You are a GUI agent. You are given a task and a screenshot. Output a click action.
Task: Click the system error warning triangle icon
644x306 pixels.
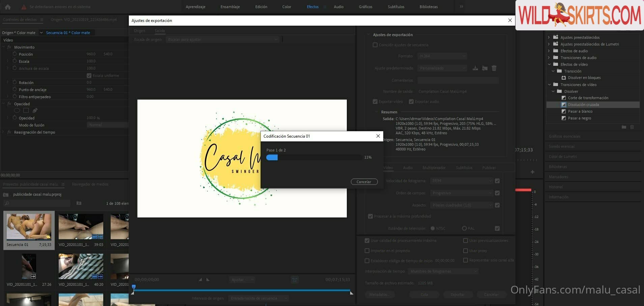click(24, 7)
